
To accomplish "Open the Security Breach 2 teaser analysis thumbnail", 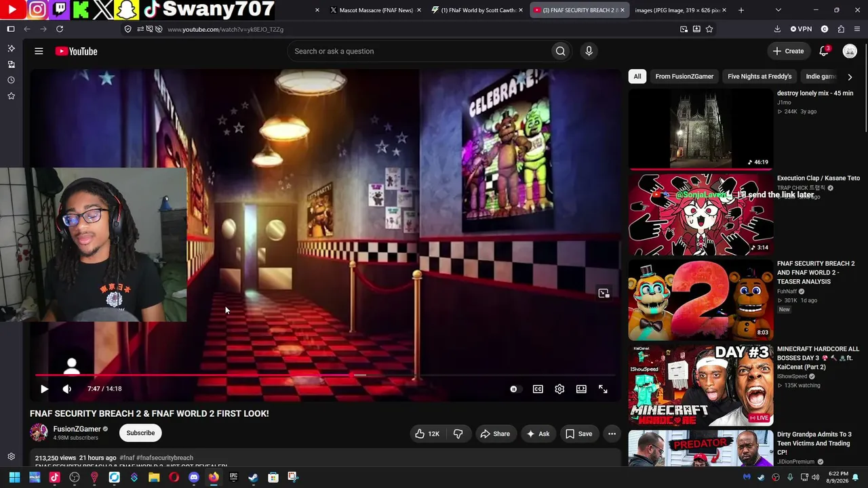I will click(x=701, y=300).
